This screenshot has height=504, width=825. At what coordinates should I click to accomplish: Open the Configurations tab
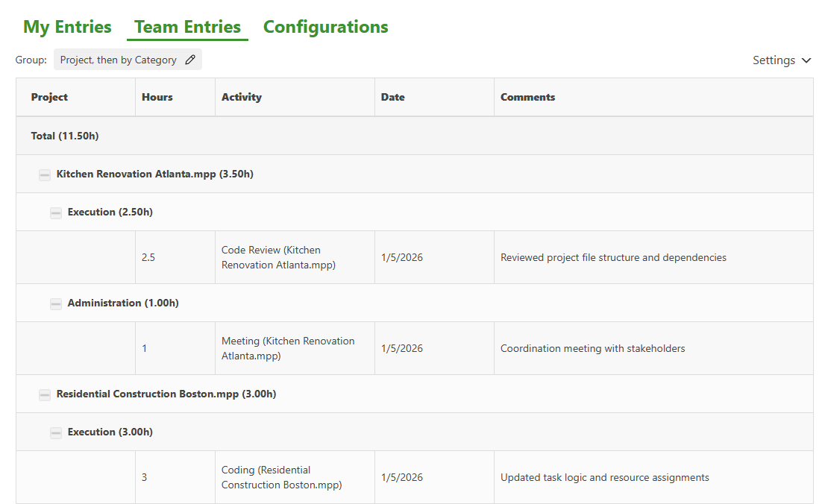click(325, 28)
